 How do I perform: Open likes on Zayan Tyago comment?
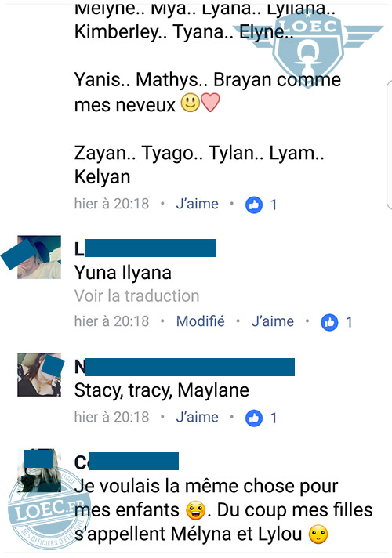(261, 205)
